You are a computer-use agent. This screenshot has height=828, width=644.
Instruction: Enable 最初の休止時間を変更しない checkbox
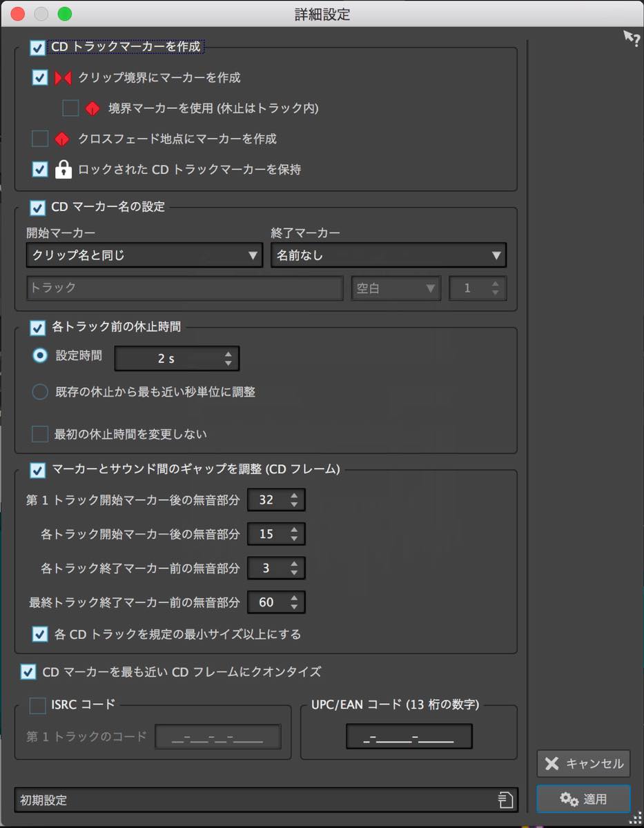pyautogui.click(x=40, y=434)
